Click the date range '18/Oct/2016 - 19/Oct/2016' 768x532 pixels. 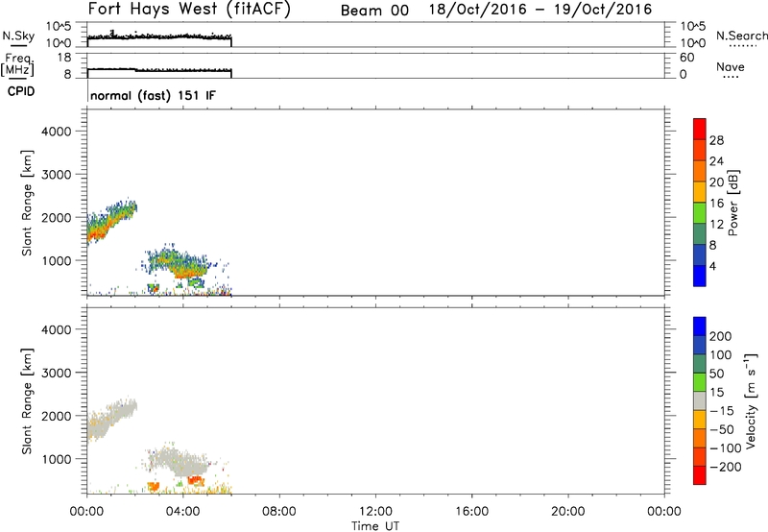(540, 10)
